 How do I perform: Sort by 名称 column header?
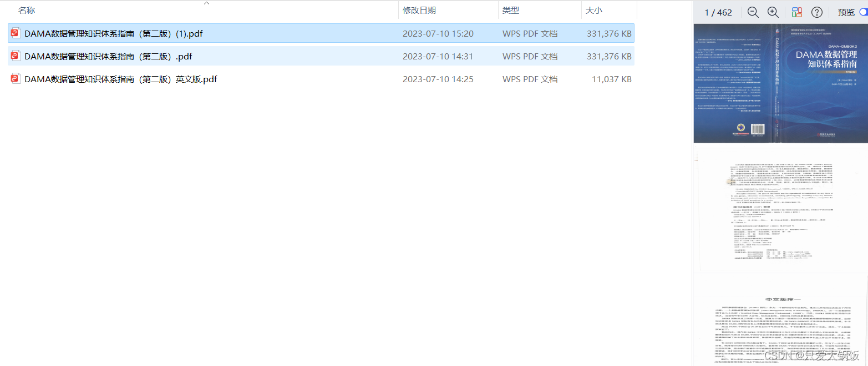click(x=27, y=11)
